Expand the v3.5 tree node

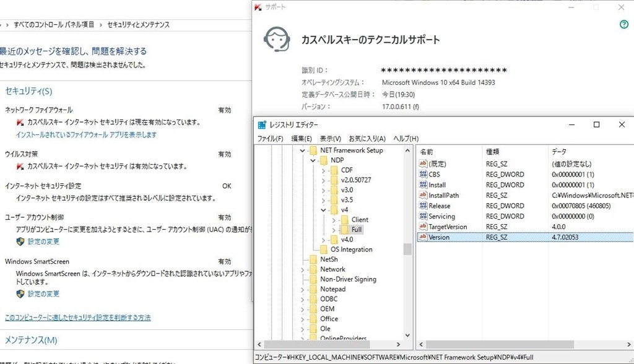click(x=323, y=200)
